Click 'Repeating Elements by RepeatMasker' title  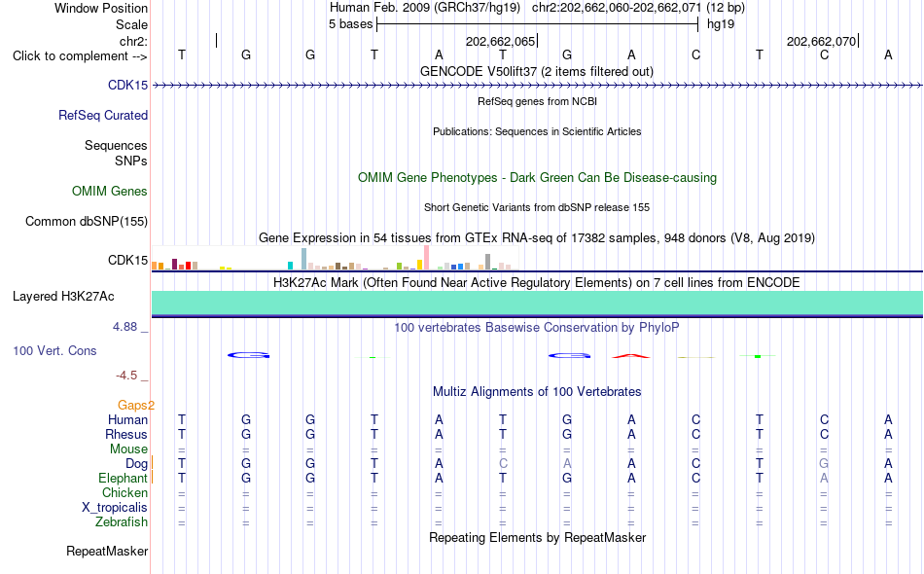(537, 537)
